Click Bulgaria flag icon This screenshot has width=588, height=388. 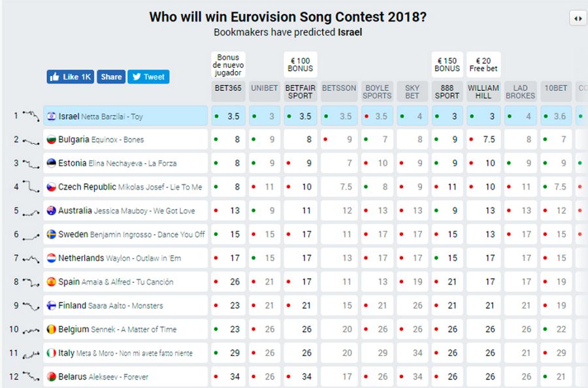click(x=52, y=140)
